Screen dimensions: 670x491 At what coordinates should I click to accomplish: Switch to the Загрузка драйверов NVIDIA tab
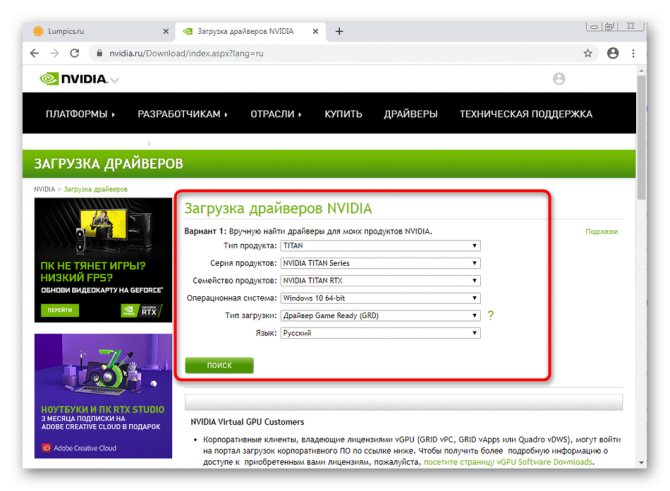click(250, 31)
